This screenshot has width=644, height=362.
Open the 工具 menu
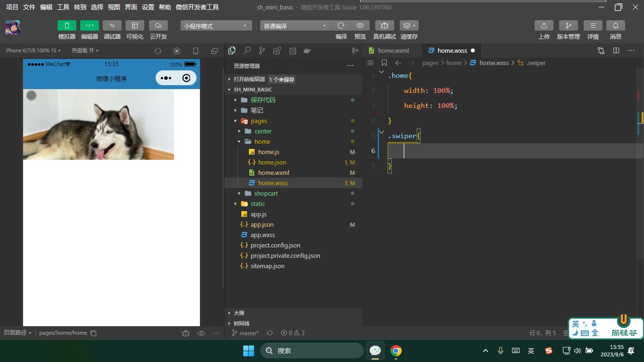click(63, 7)
